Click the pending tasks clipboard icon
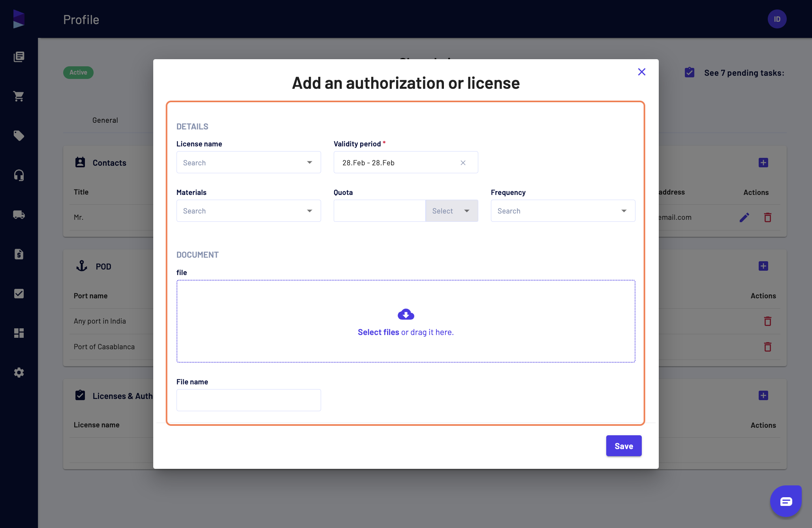812x528 pixels. [x=690, y=73]
